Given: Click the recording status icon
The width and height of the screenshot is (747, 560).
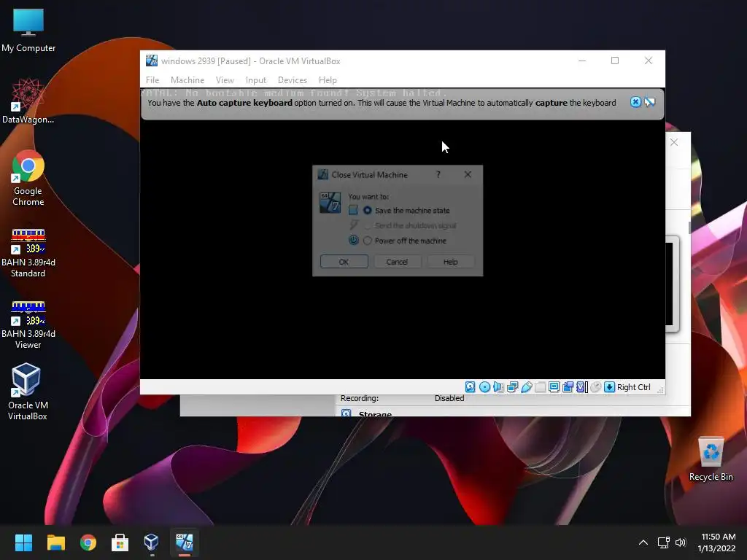Looking at the screenshot, I should click(568, 387).
